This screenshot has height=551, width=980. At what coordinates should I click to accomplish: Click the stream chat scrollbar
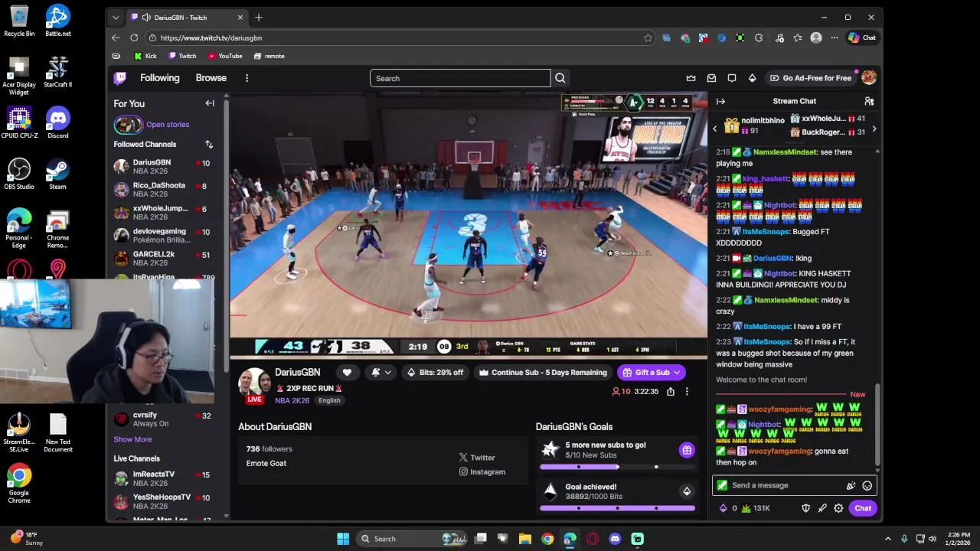(877, 425)
